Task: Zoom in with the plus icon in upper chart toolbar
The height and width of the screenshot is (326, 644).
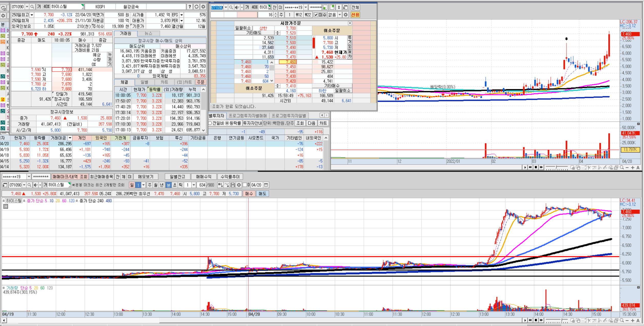Action: [632, 167]
